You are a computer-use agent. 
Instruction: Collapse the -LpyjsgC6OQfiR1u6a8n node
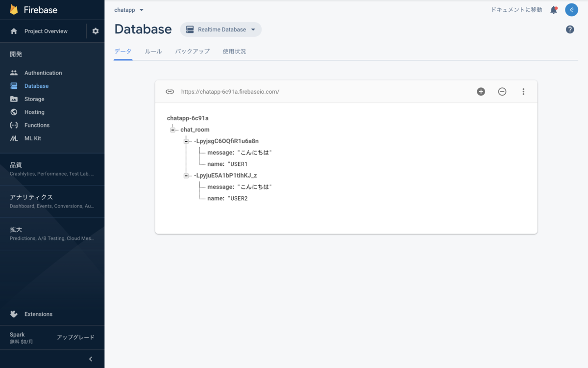click(x=186, y=141)
